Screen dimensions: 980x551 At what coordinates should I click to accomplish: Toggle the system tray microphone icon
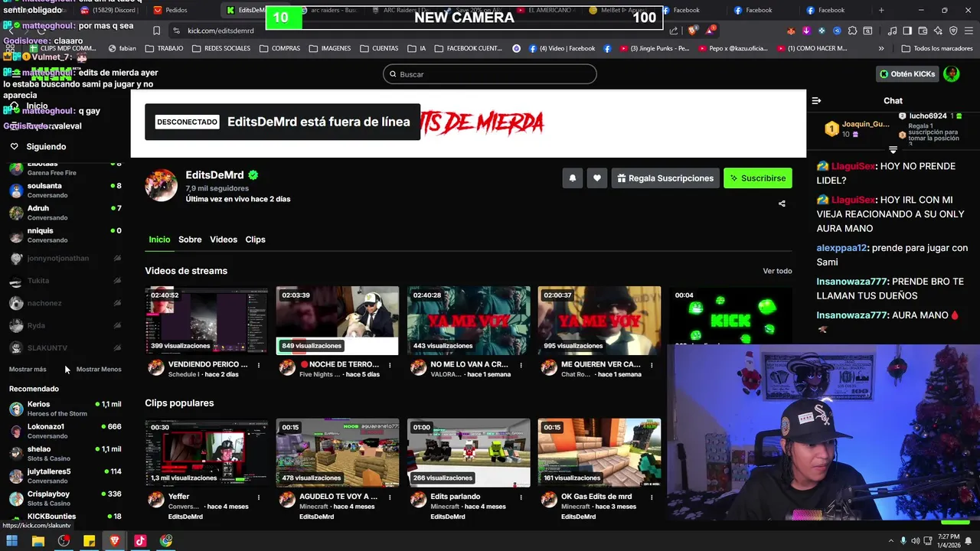pyautogui.click(x=904, y=541)
